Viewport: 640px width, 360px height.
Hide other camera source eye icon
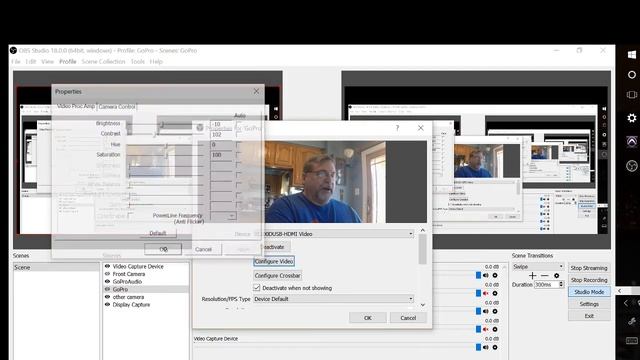tap(107, 297)
